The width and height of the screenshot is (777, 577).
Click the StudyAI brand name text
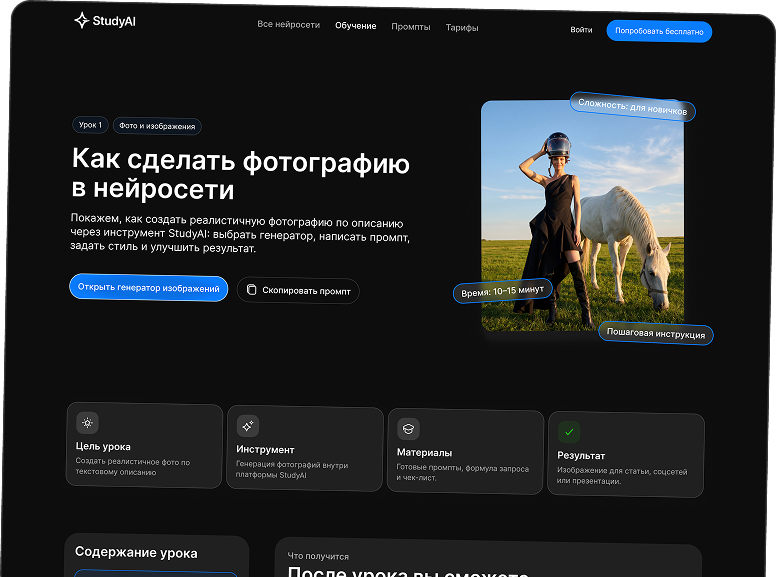[x=114, y=21]
